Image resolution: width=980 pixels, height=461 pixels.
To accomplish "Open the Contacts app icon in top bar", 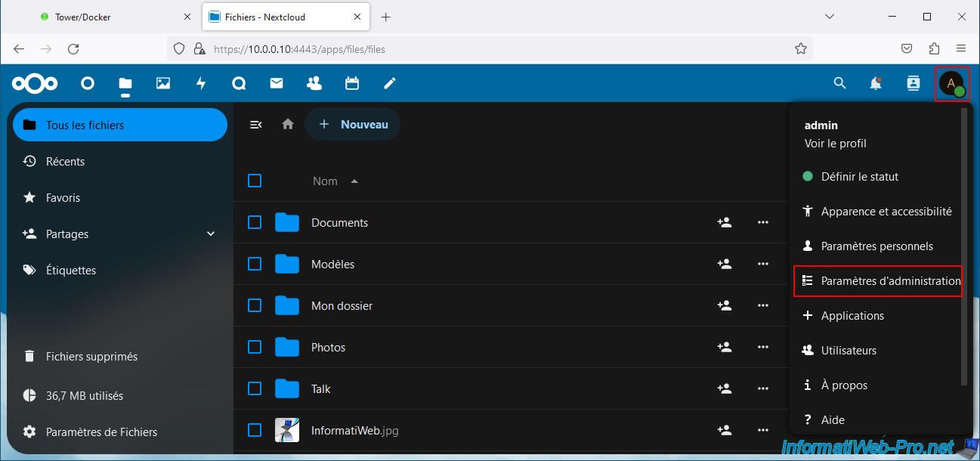I will [314, 84].
